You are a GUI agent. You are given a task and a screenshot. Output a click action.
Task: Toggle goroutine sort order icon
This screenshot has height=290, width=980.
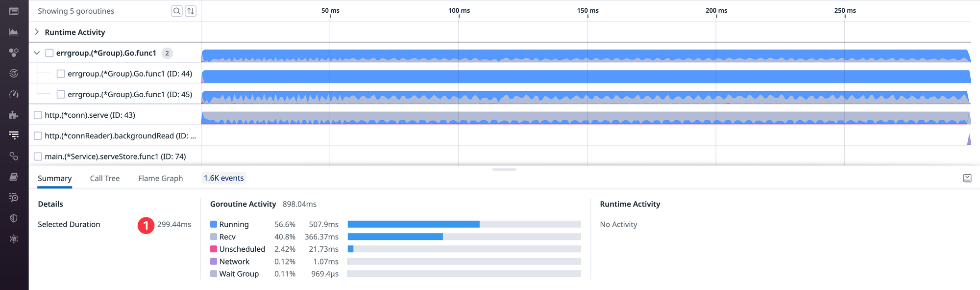pos(191,11)
